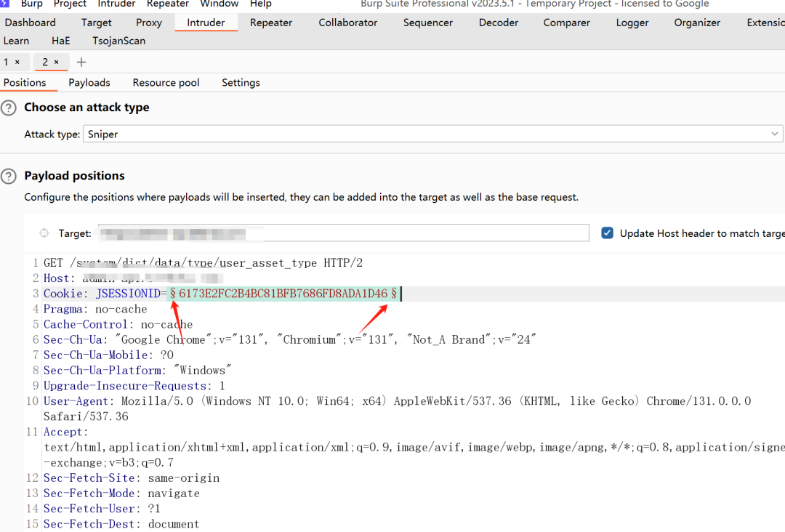Open the Learn tab
Screen dimensions: 785x532
coord(16,41)
